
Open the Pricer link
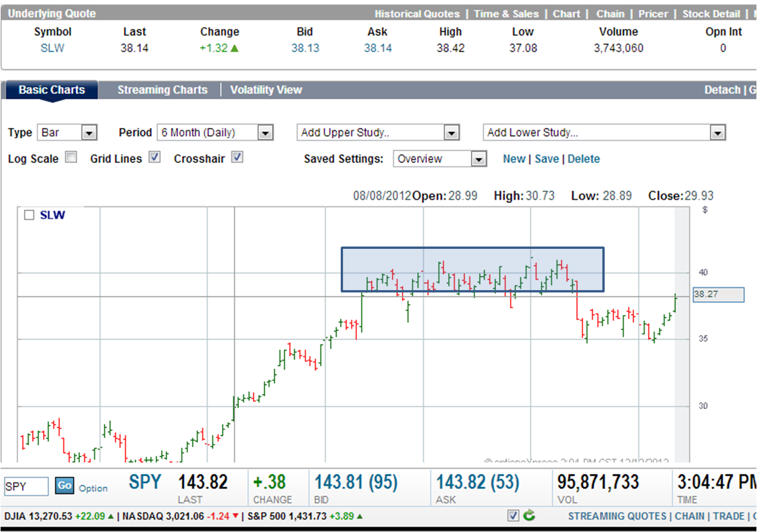(654, 14)
